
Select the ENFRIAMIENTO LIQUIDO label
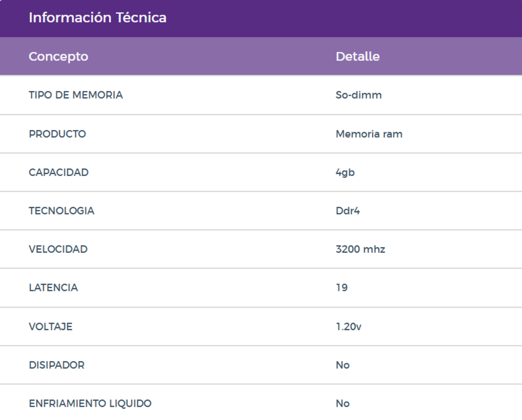point(90,404)
